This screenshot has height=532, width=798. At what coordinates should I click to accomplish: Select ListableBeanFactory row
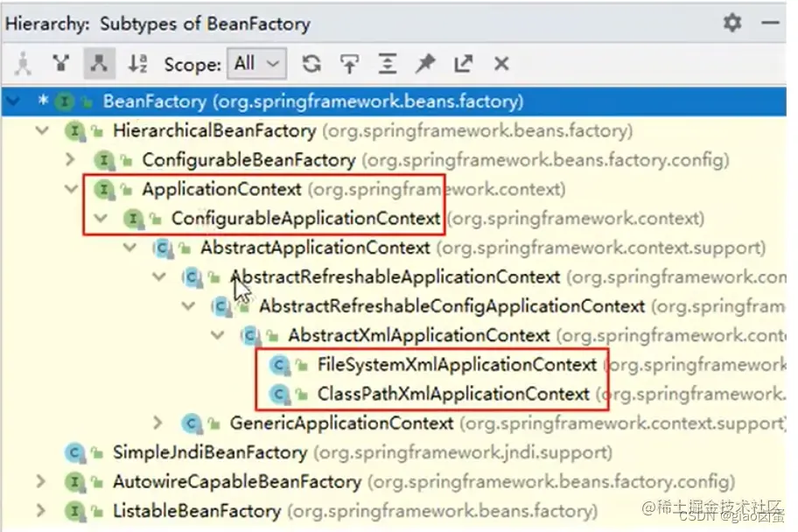(x=394, y=511)
